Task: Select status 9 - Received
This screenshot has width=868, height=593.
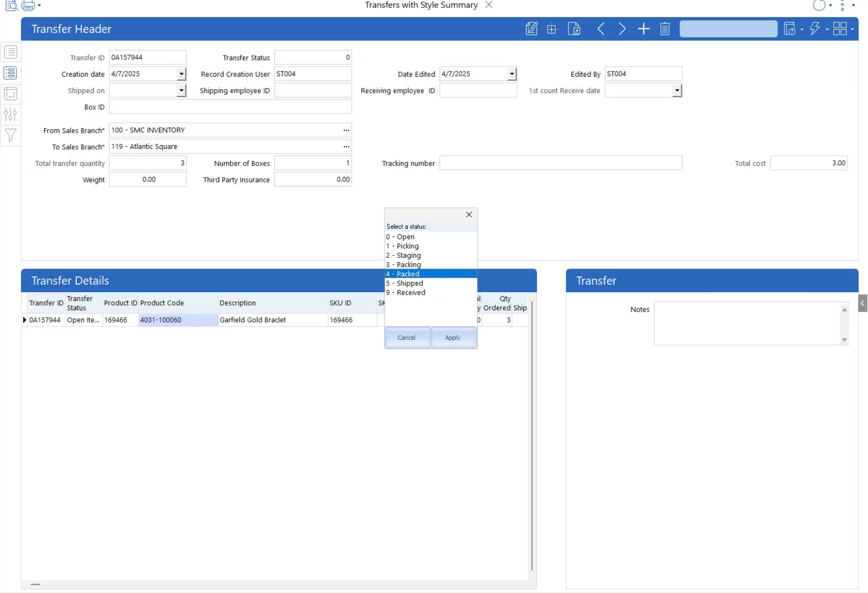Action: (431, 292)
